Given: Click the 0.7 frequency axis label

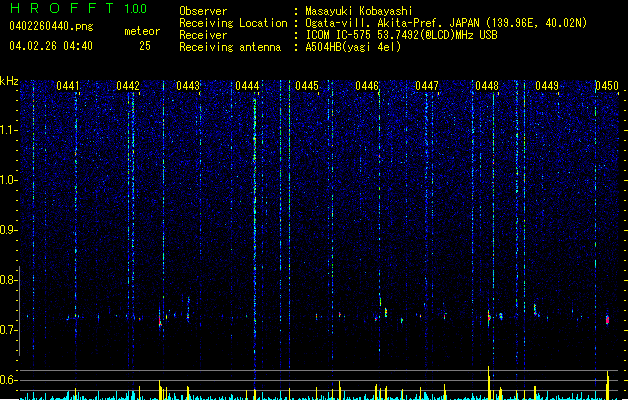Looking at the screenshot, I should [8, 330].
